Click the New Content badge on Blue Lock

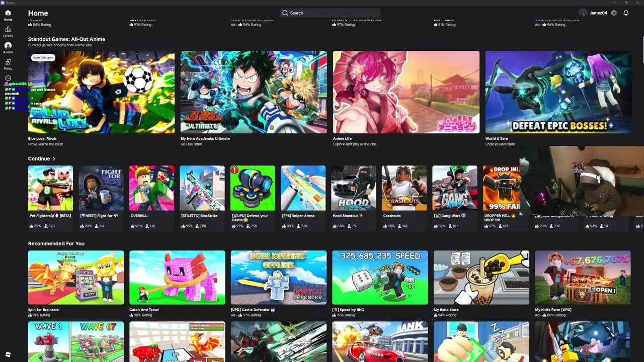tap(43, 58)
